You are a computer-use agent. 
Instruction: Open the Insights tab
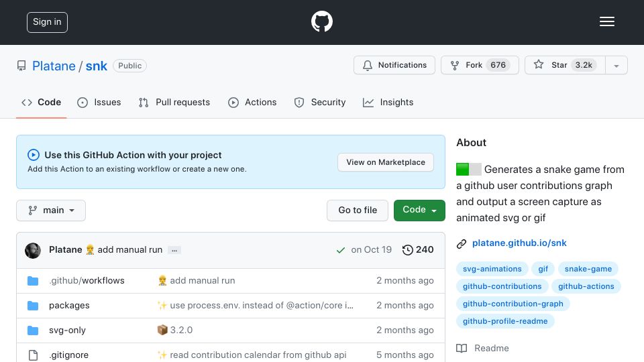tap(388, 102)
